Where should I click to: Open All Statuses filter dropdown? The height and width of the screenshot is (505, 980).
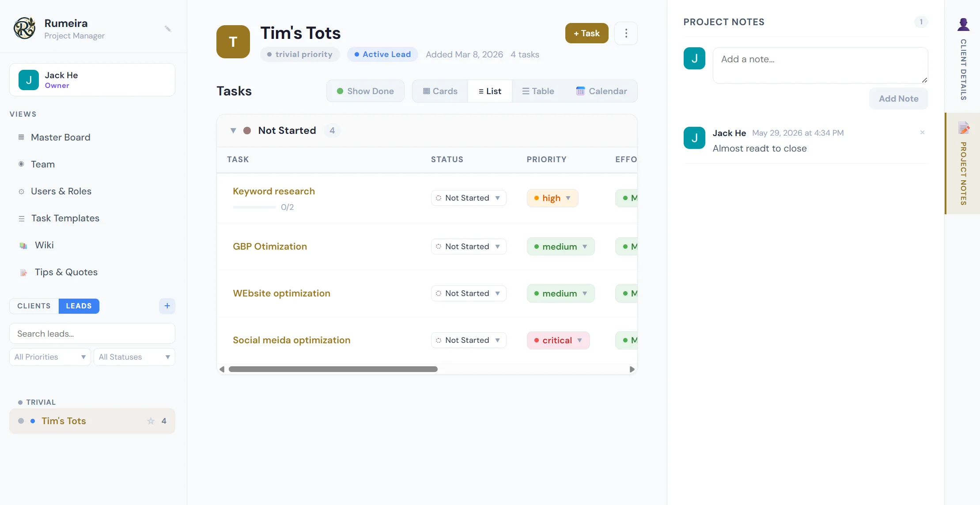point(134,357)
